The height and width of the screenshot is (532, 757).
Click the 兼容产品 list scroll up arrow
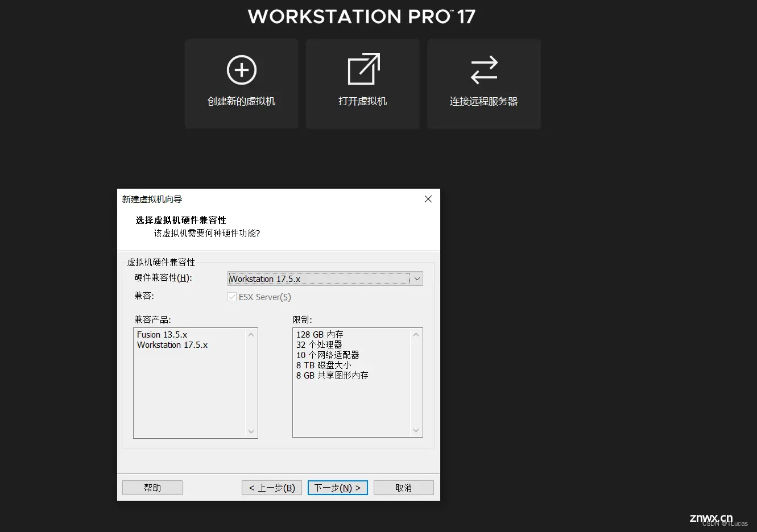coord(251,335)
